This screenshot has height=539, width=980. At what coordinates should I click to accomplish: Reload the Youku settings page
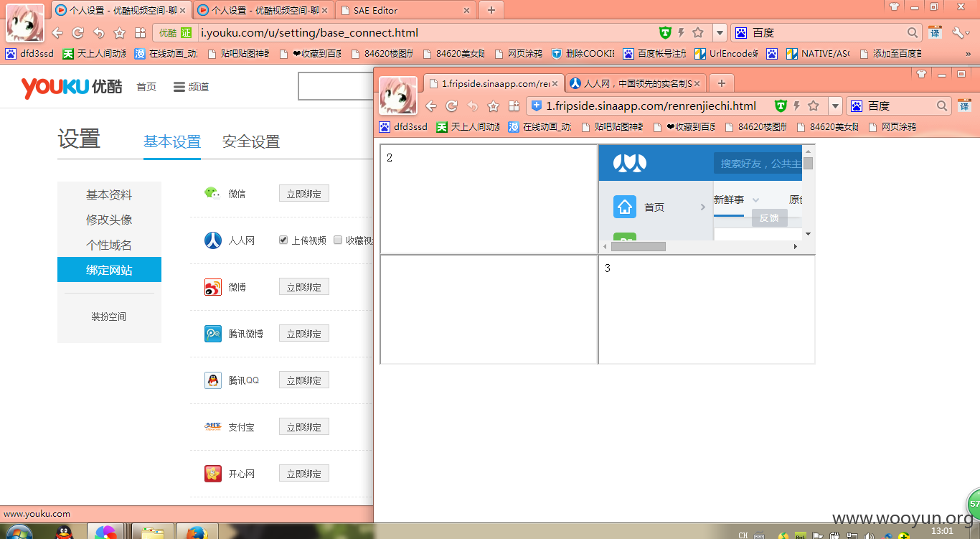coord(78,33)
